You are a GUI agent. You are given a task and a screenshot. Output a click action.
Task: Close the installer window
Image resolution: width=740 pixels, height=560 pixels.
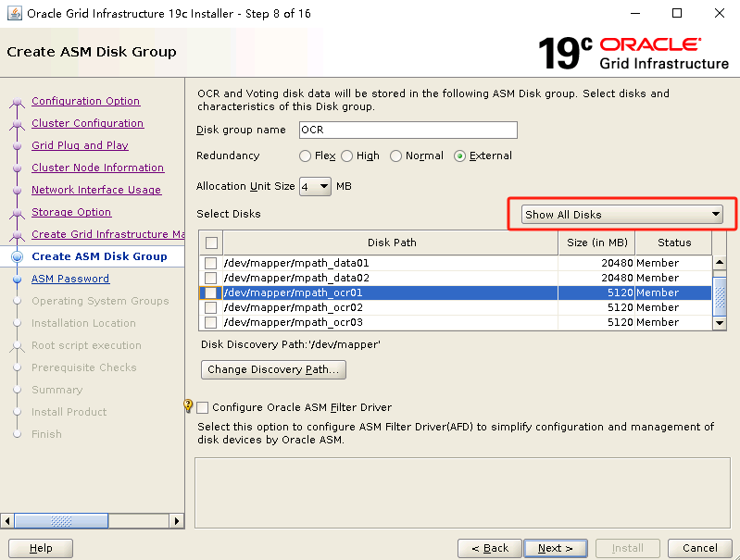(x=720, y=13)
